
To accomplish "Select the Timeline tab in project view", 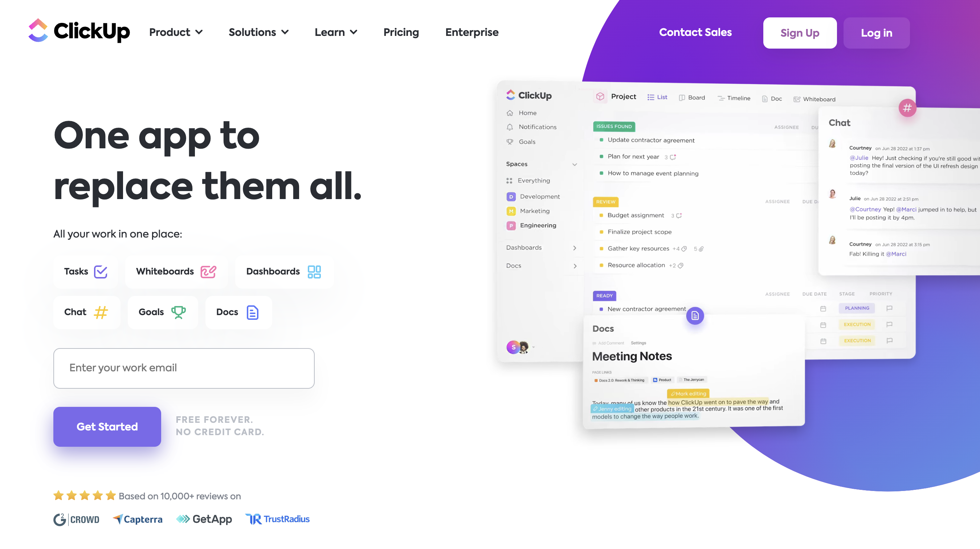I will coord(734,99).
